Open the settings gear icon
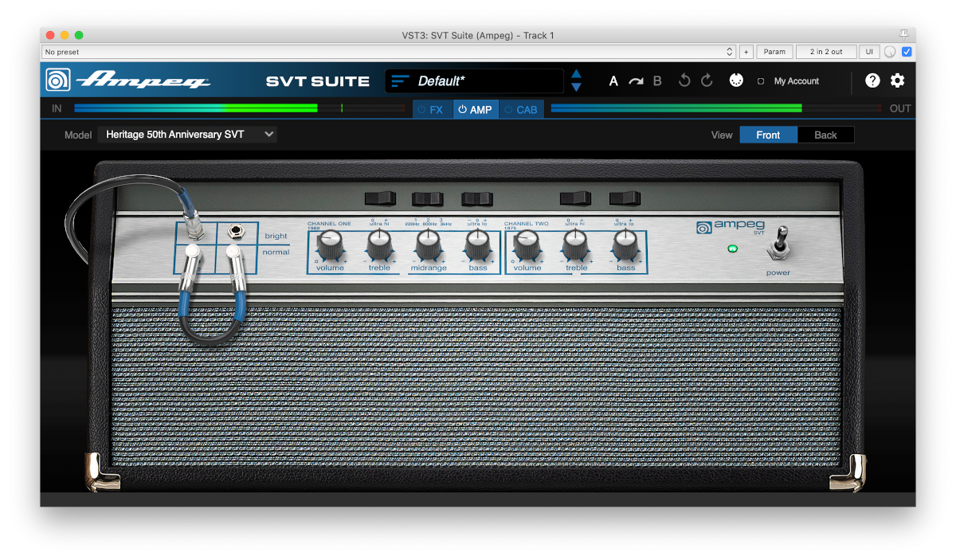 898,80
